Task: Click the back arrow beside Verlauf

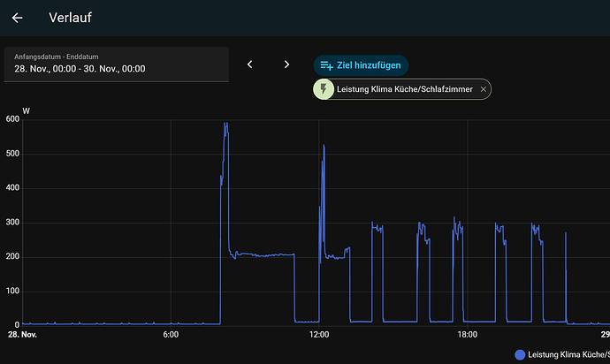Action: click(18, 18)
